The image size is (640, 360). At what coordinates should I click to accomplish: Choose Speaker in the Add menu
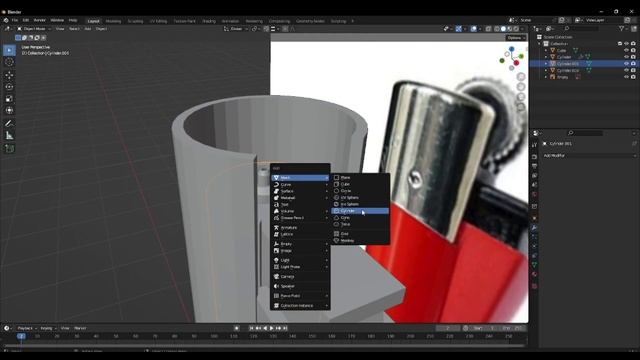point(300,286)
